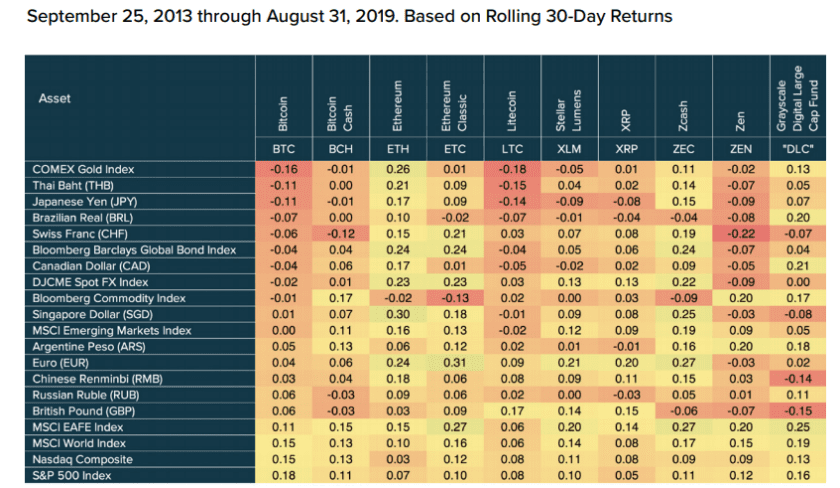Select the MSCI EAFE Index row label
840x488 pixels.
78,427
